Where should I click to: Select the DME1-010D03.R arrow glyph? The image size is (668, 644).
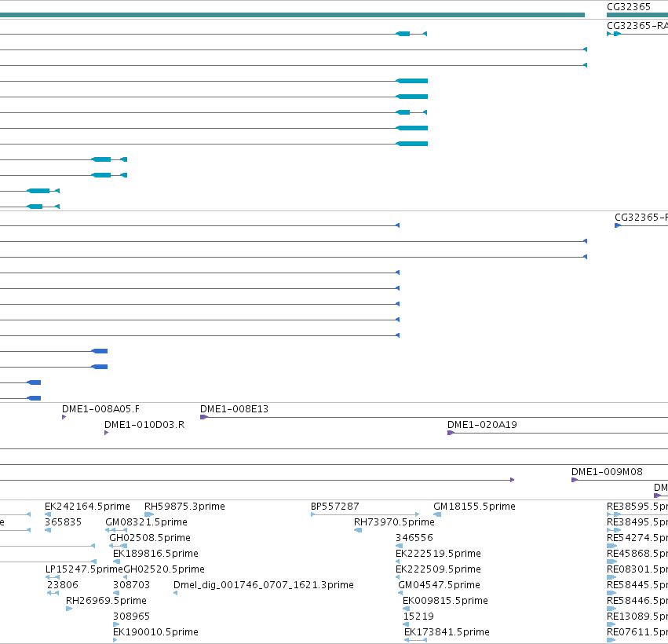tap(107, 433)
